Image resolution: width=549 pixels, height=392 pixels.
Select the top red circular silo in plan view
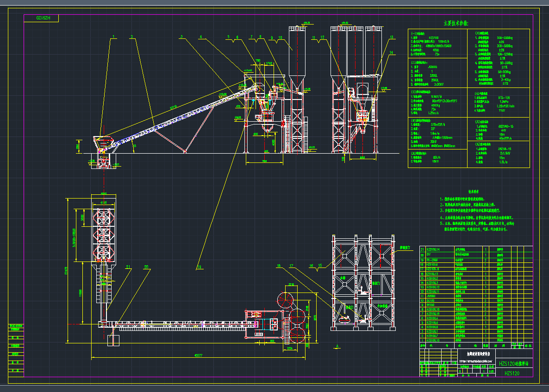pos(285,300)
